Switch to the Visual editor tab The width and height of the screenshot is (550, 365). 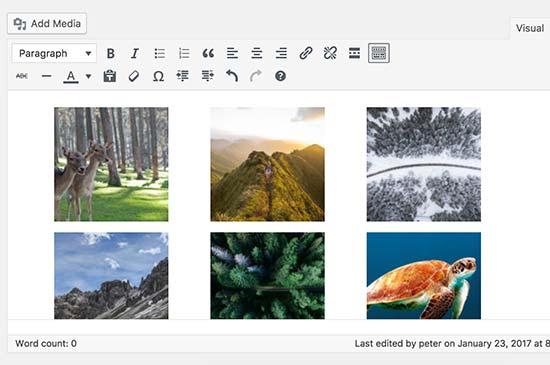530,28
